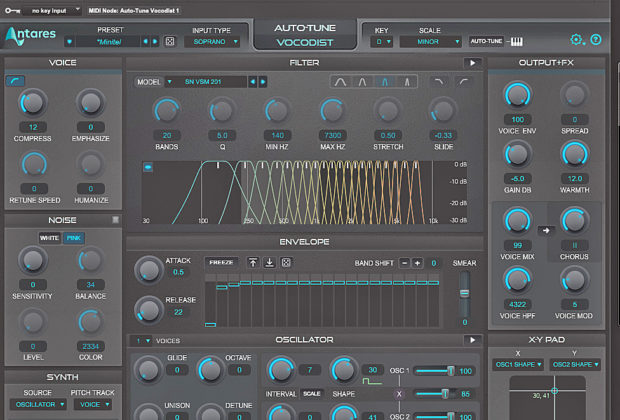Click the OSC 1 level slider

click(434, 371)
